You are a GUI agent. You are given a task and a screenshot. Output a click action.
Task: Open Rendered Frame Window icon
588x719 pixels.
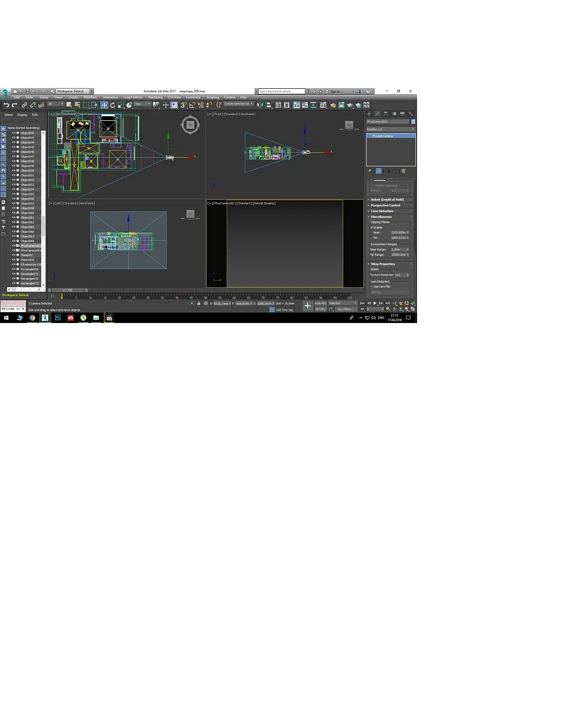pos(341,105)
